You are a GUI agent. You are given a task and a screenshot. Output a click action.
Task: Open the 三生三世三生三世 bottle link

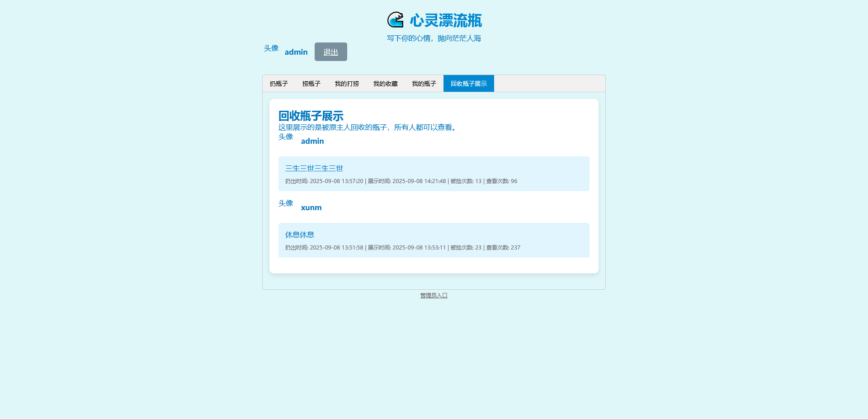click(x=314, y=168)
